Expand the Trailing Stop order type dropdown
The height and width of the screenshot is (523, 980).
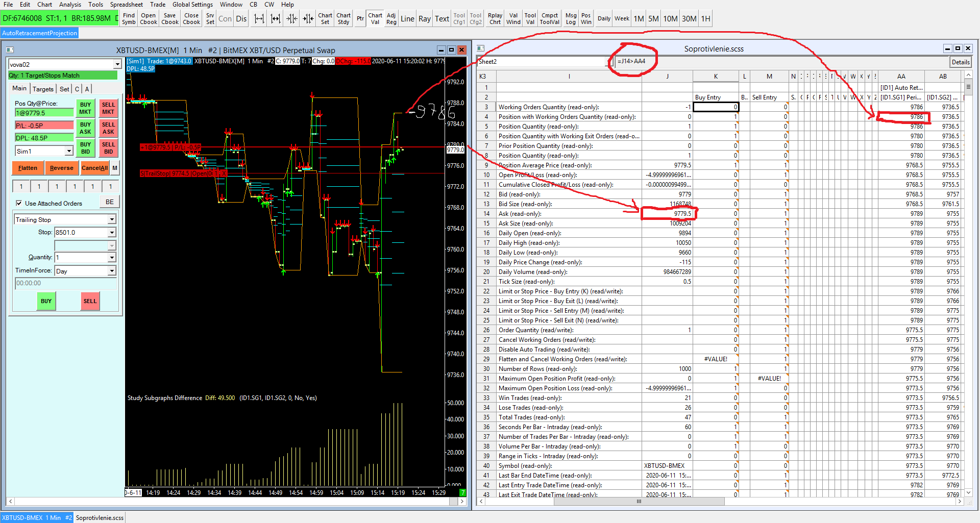point(112,219)
